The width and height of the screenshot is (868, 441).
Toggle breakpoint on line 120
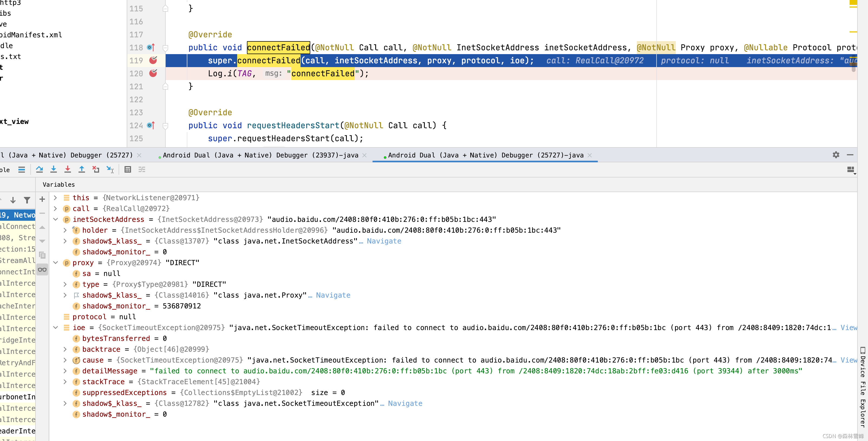tap(153, 73)
